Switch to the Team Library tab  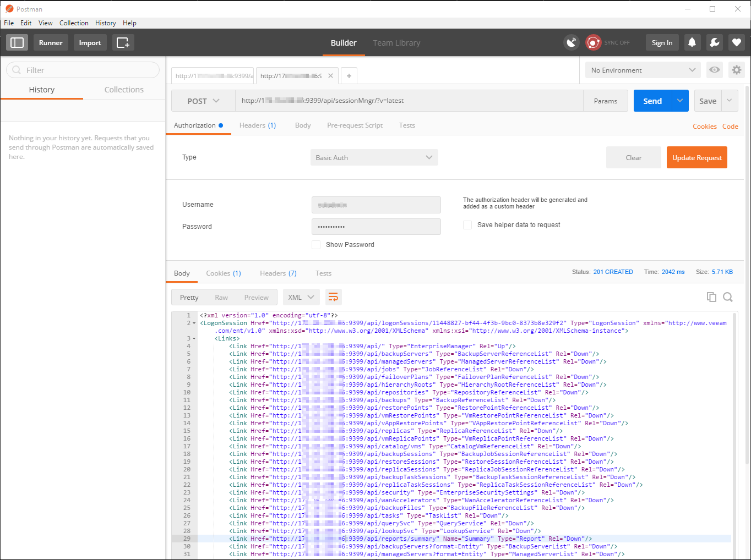point(396,43)
